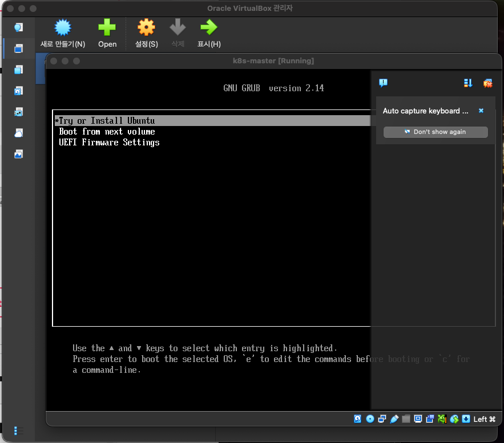Viewport: 504px width, 443px height.
Task: Open VM Settings (설정) gear button
Action: point(146,34)
